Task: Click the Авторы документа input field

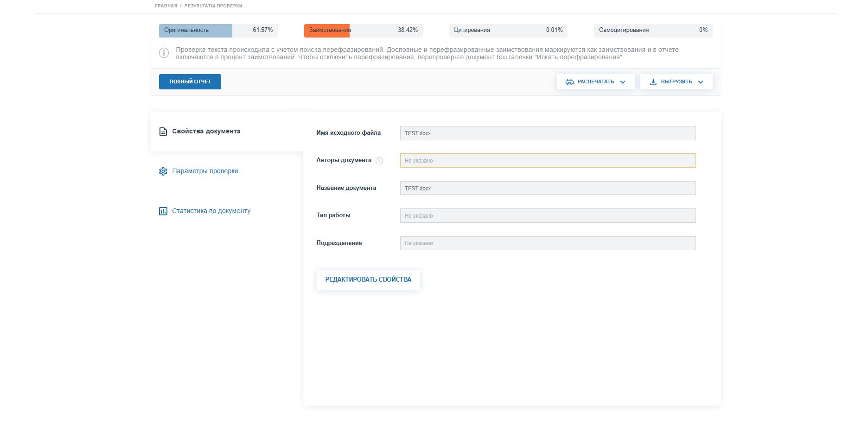Action: (x=548, y=161)
